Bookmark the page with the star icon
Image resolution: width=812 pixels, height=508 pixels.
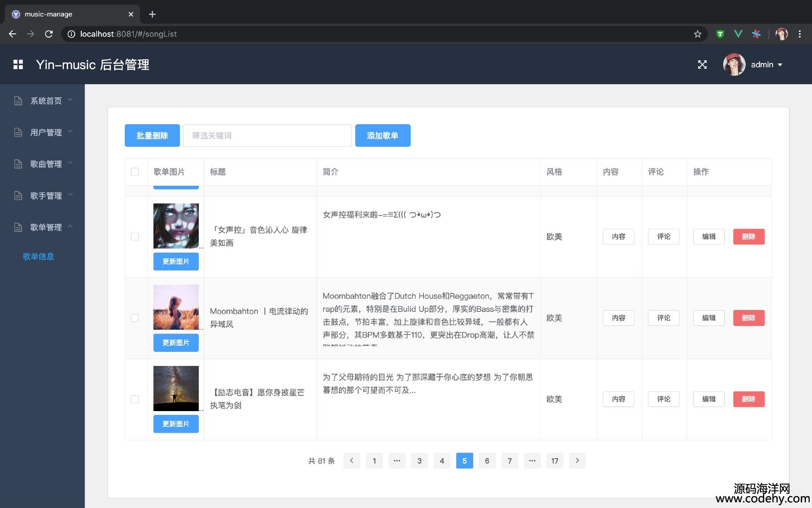(697, 34)
